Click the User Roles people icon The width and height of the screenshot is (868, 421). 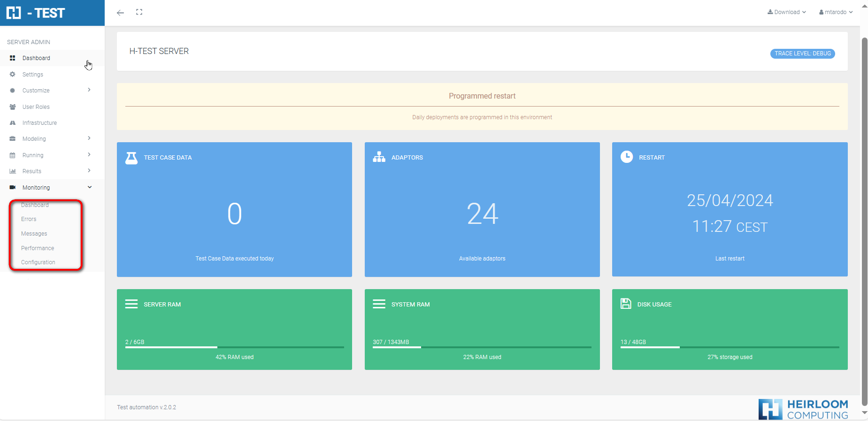coord(13,107)
